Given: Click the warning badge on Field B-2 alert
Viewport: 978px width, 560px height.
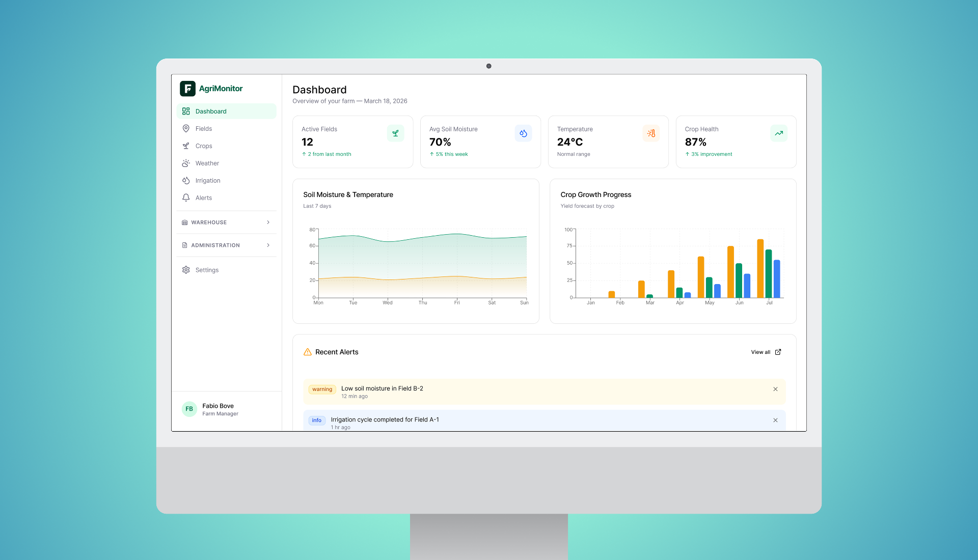Looking at the screenshot, I should (322, 389).
